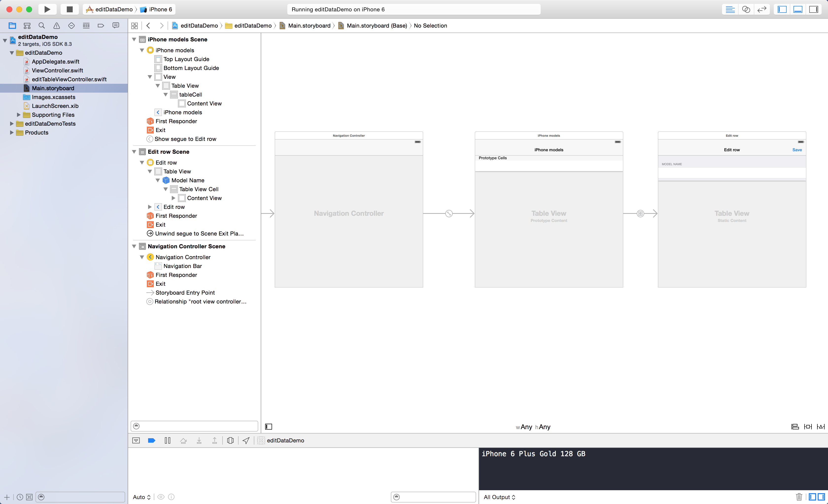The image size is (828, 504).
Task: Select tableCell in document outline
Action: tap(190, 95)
